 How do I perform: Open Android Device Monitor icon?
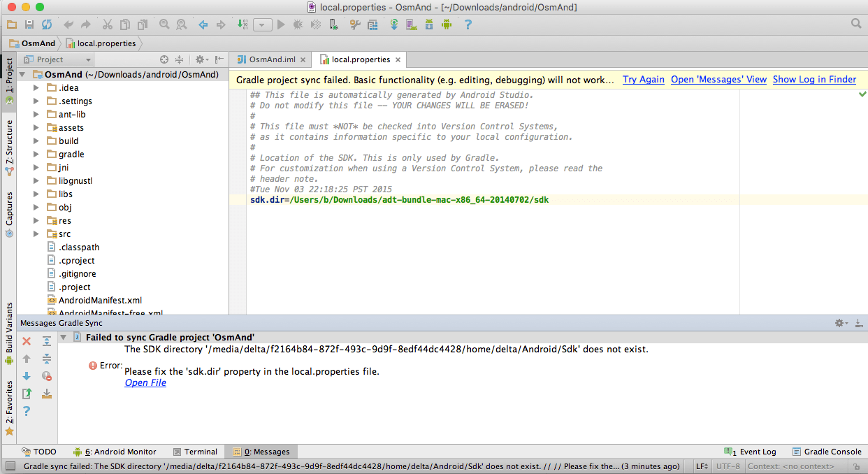pyautogui.click(x=447, y=24)
